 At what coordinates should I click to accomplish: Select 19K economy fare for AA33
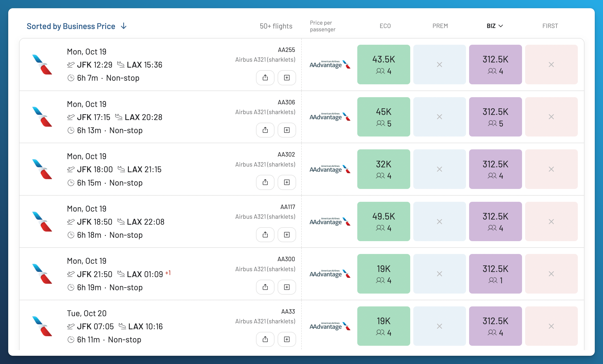383,326
